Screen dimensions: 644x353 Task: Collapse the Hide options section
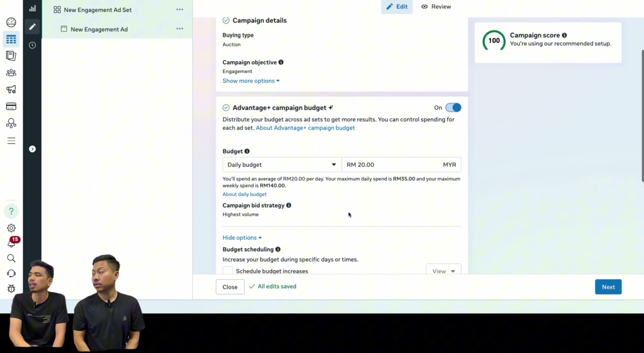click(242, 238)
